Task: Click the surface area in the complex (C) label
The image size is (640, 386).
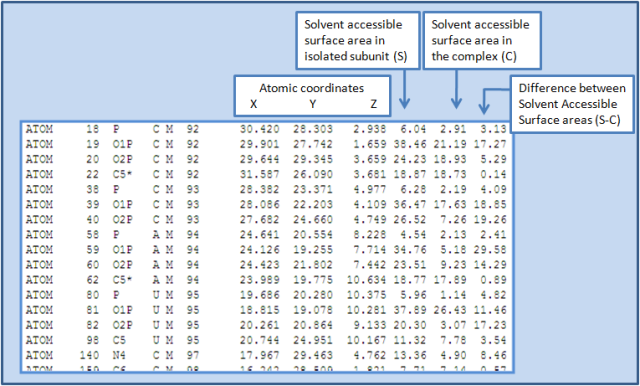Action: pyautogui.click(x=482, y=40)
